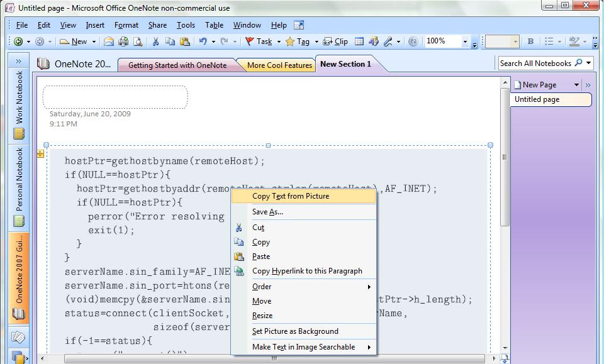
Task: Expand the navigation bar chevron
Action: (x=18, y=61)
